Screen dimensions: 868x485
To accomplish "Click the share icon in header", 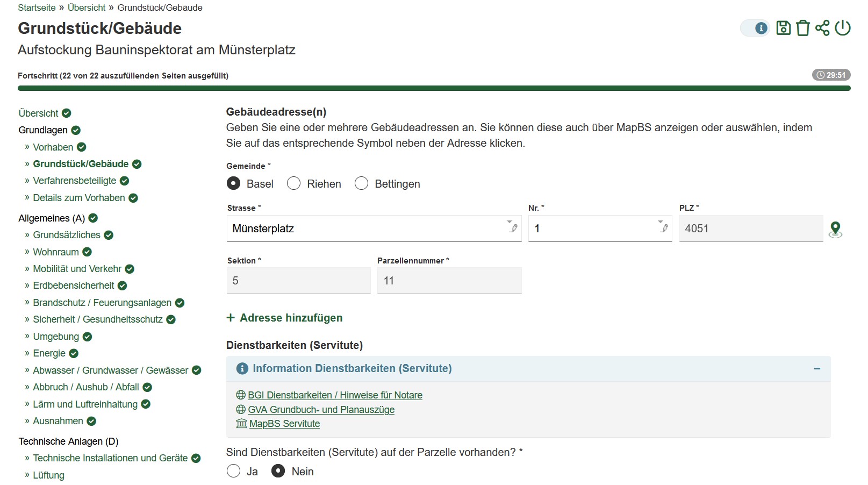I will click(822, 28).
